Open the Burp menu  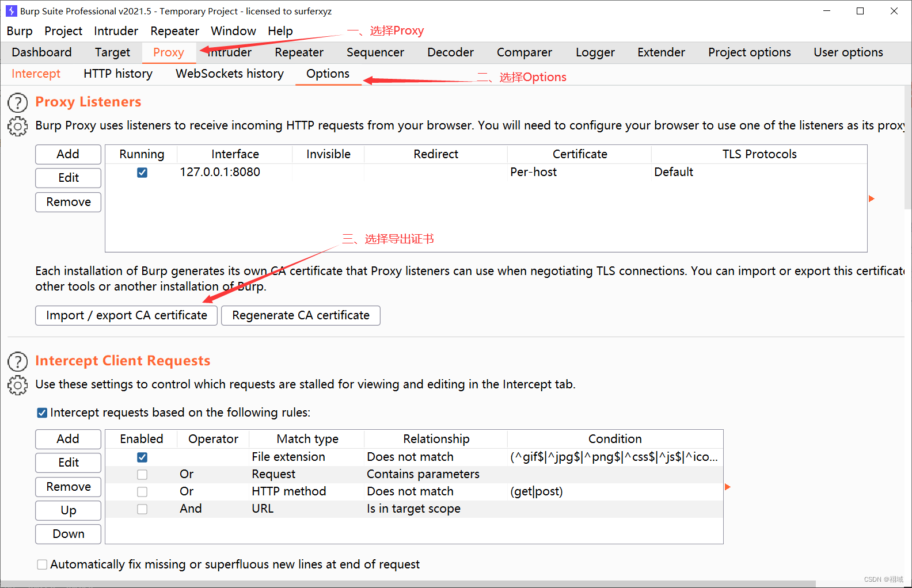[x=20, y=31]
